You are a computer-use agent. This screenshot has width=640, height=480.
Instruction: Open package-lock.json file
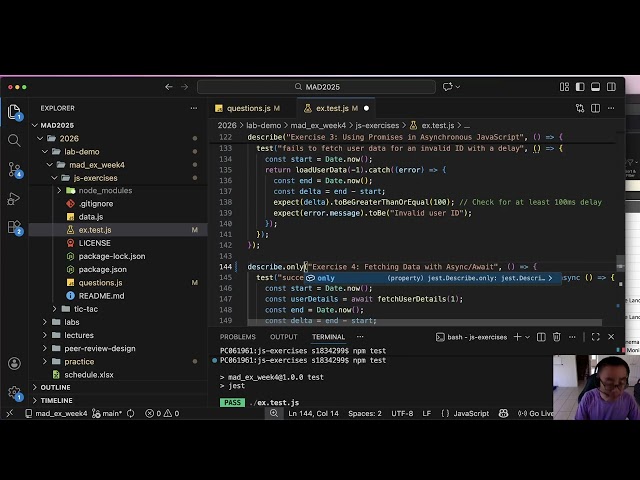[111, 256]
